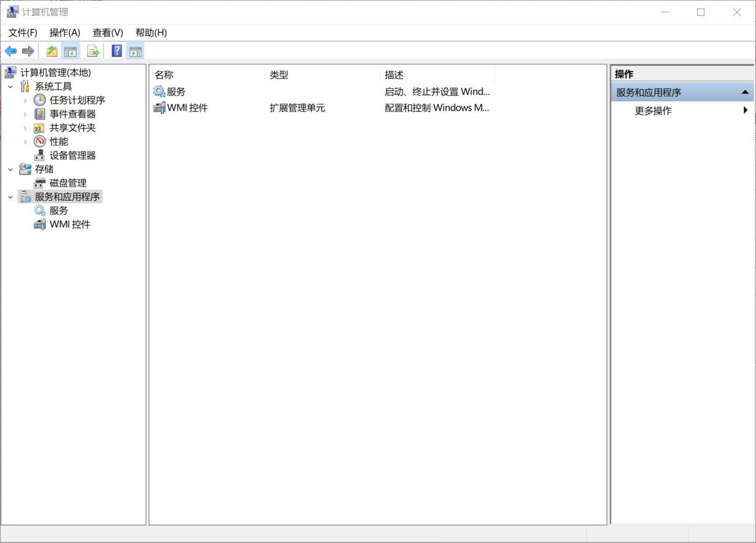Expand the 事件查看器 tree node
756x543 pixels.
pos(25,114)
